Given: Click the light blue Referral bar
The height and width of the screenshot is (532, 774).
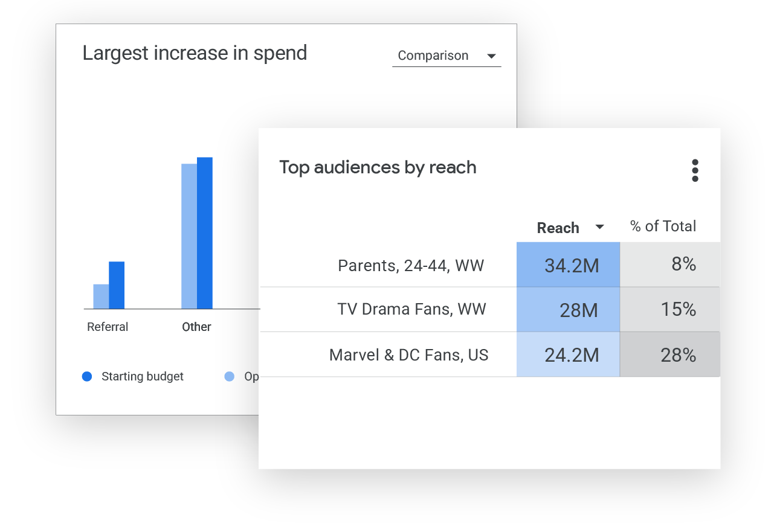Looking at the screenshot, I should click(x=101, y=296).
